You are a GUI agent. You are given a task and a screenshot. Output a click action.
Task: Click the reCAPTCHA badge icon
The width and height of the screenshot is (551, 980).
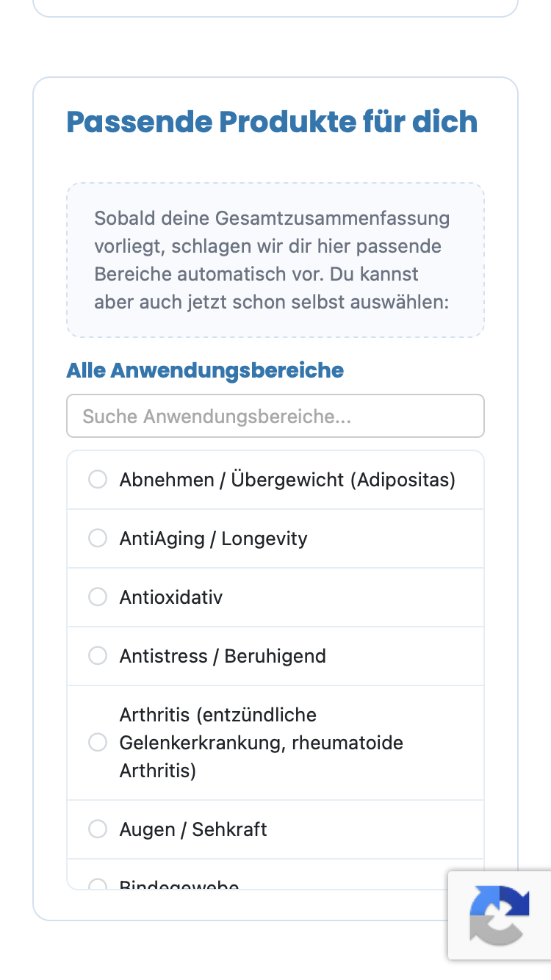pos(500,915)
